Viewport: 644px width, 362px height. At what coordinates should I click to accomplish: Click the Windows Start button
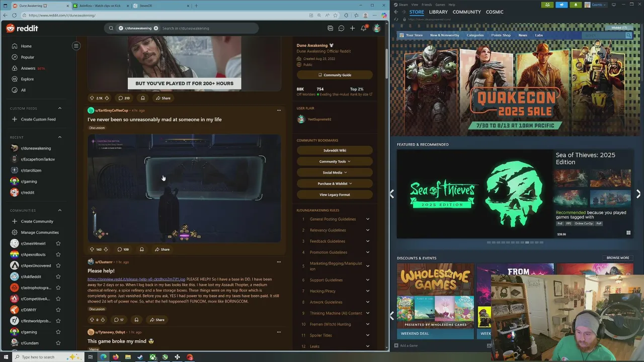point(5,357)
